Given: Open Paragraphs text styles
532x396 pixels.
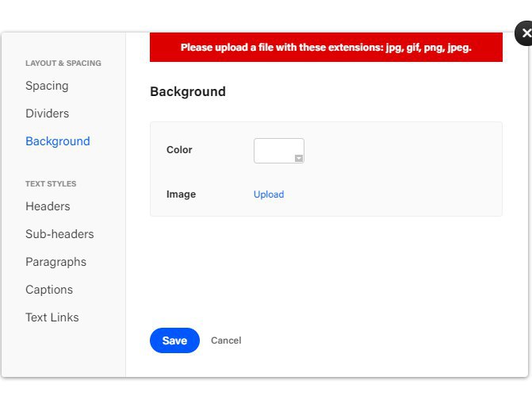Looking at the screenshot, I should click(x=56, y=262).
